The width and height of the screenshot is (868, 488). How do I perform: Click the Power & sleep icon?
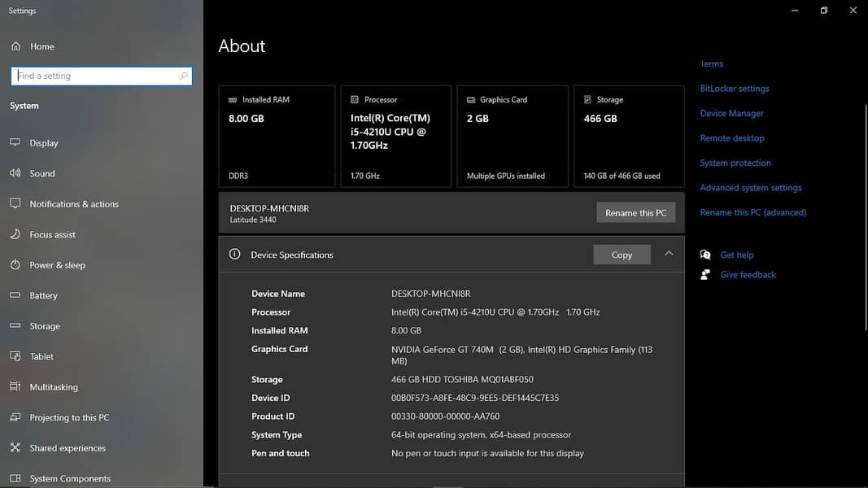pyautogui.click(x=15, y=264)
